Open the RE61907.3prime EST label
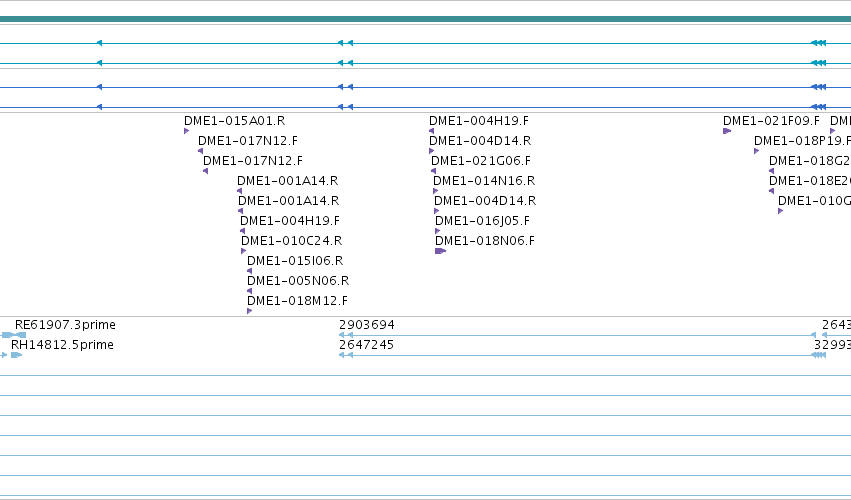The image size is (851, 500). [x=65, y=325]
